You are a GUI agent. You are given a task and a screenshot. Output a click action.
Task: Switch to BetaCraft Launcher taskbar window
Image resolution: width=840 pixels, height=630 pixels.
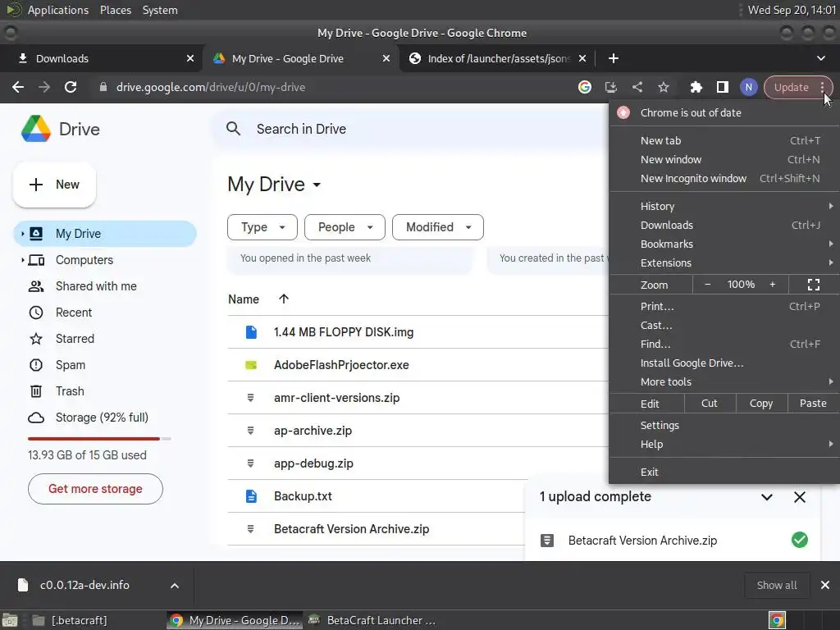pos(372,620)
